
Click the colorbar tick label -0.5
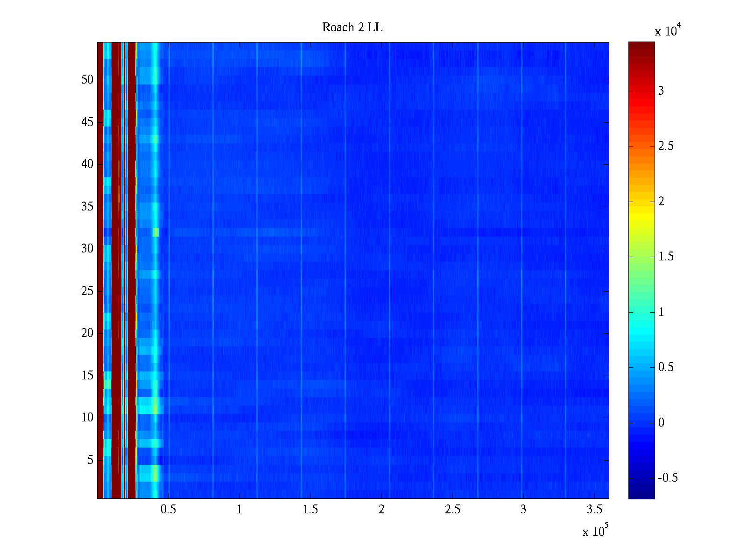[x=668, y=478]
